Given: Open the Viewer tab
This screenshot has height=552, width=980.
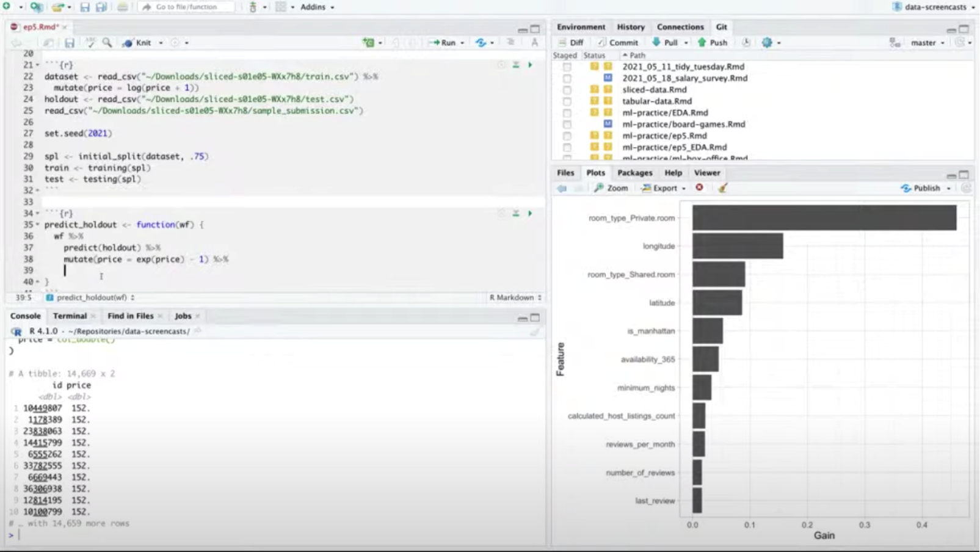Looking at the screenshot, I should (x=706, y=173).
